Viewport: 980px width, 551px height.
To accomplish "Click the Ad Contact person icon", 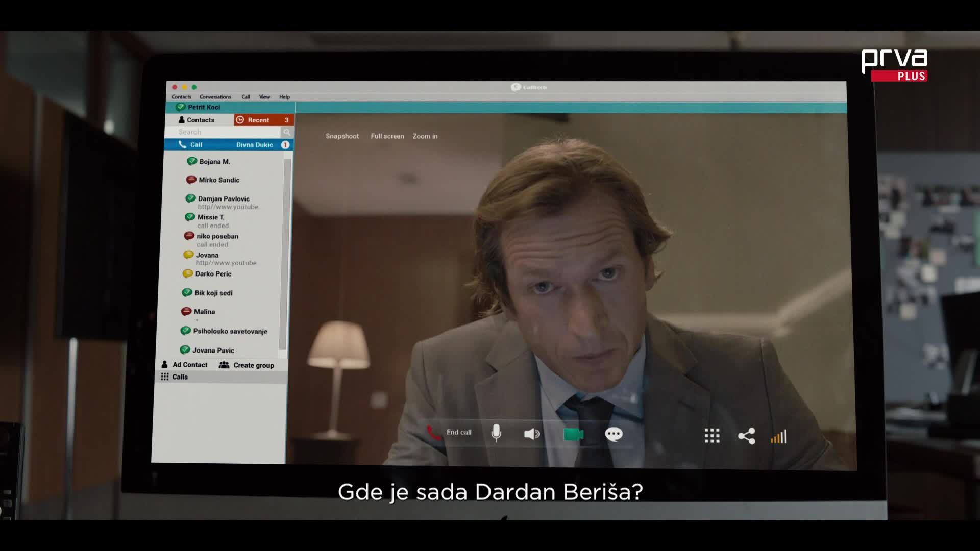I will click(164, 365).
